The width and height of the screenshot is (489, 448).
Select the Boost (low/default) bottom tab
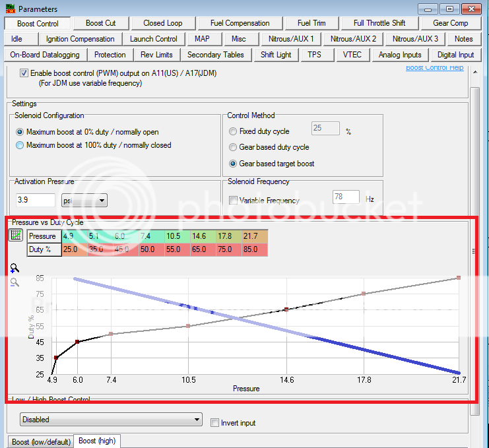click(x=41, y=441)
